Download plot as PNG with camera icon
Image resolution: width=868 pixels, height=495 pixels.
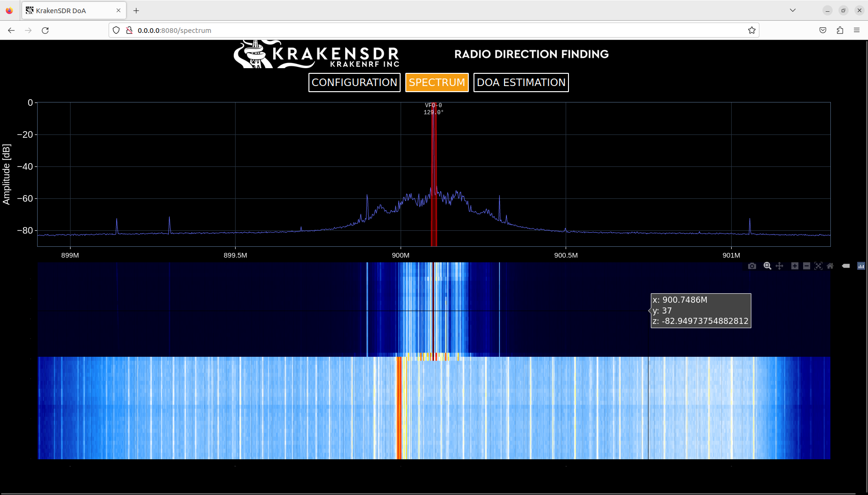(x=752, y=266)
